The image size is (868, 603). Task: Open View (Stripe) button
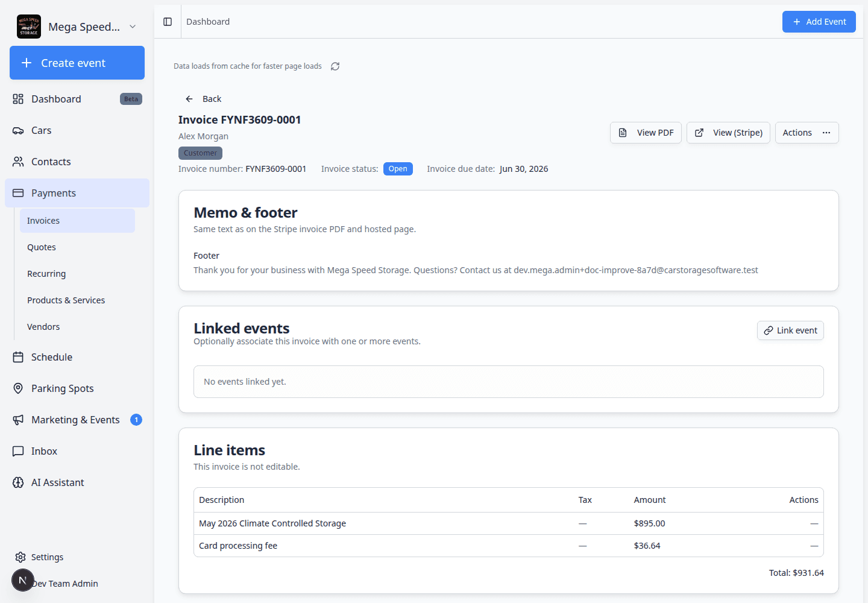pyautogui.click(x=728, y=133)
